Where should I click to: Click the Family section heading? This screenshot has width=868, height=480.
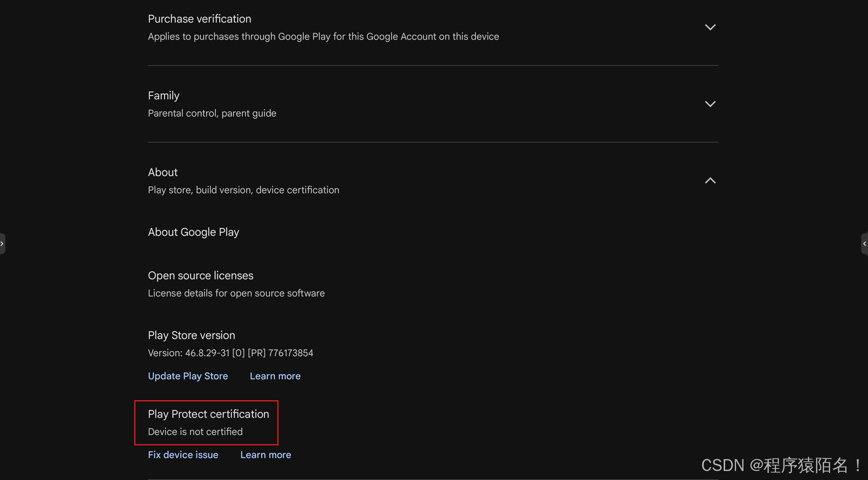coord(163,96)
